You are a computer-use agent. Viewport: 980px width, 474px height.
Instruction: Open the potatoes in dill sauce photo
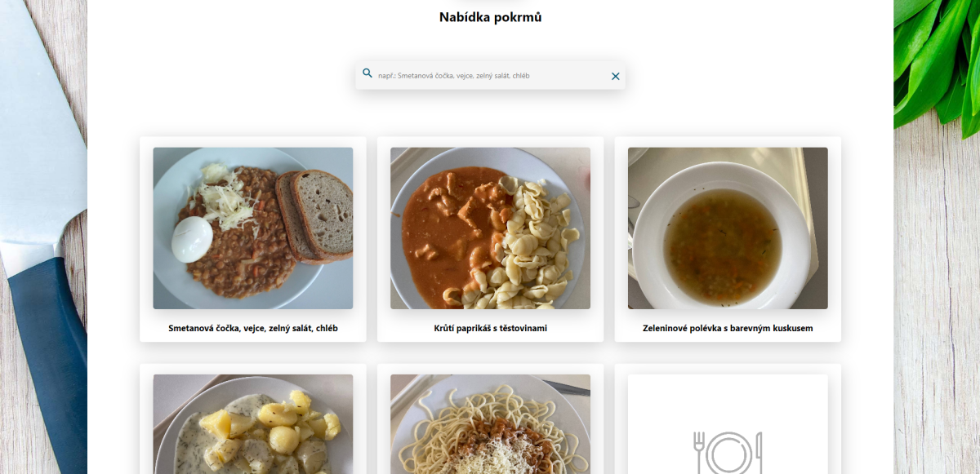[253, 424]
